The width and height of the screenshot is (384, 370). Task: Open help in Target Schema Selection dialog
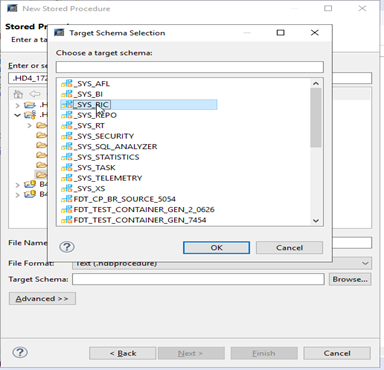pos(67,247)
